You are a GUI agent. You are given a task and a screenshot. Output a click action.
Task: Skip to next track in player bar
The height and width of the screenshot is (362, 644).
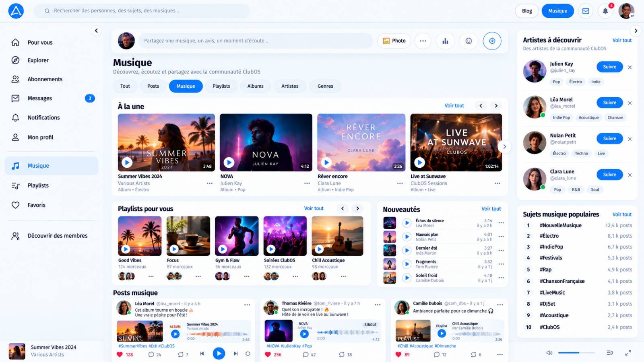coord(236,354)
